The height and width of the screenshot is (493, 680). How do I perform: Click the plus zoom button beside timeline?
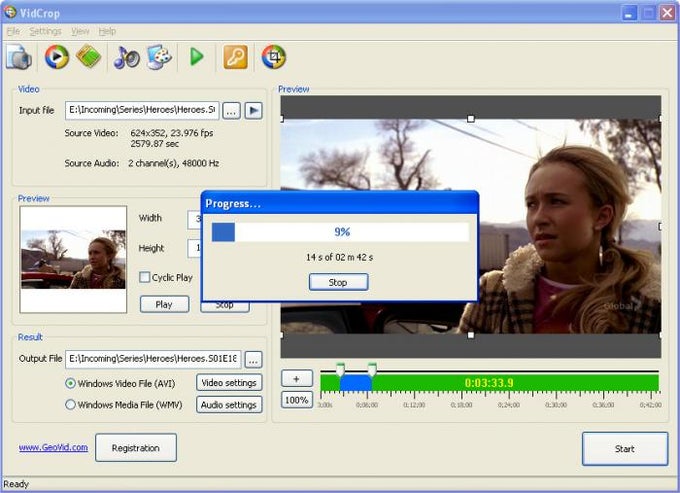(x=297, y=379)
